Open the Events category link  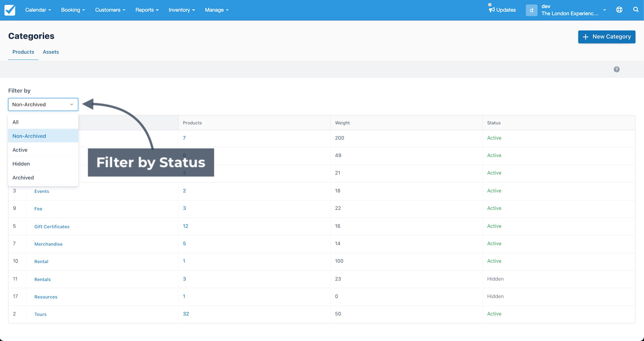coord(42,191)
